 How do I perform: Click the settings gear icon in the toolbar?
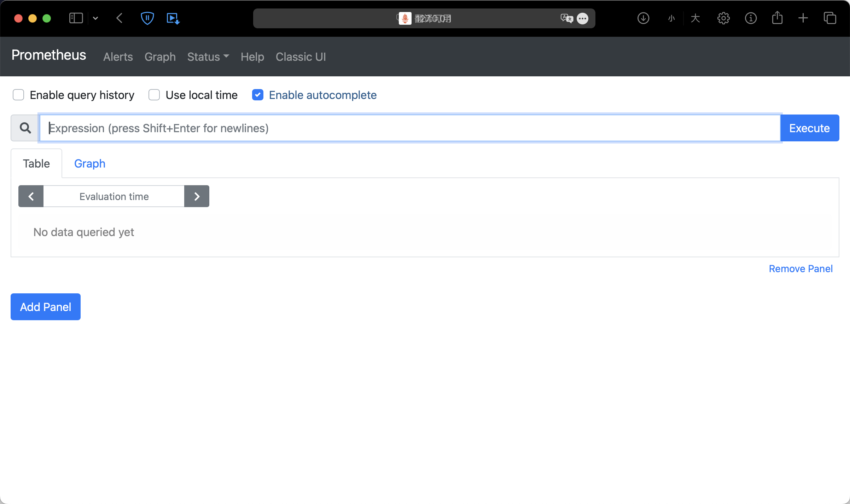[x=723, y=18]
